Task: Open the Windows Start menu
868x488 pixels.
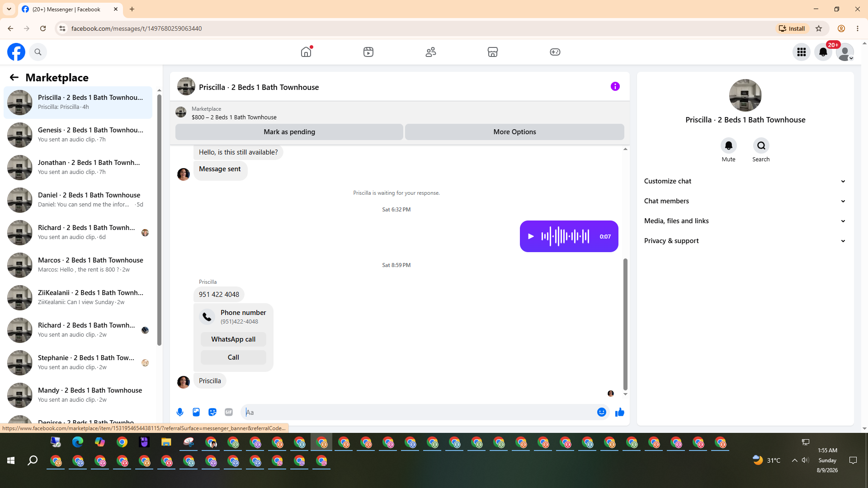Action: pos(11,460)
